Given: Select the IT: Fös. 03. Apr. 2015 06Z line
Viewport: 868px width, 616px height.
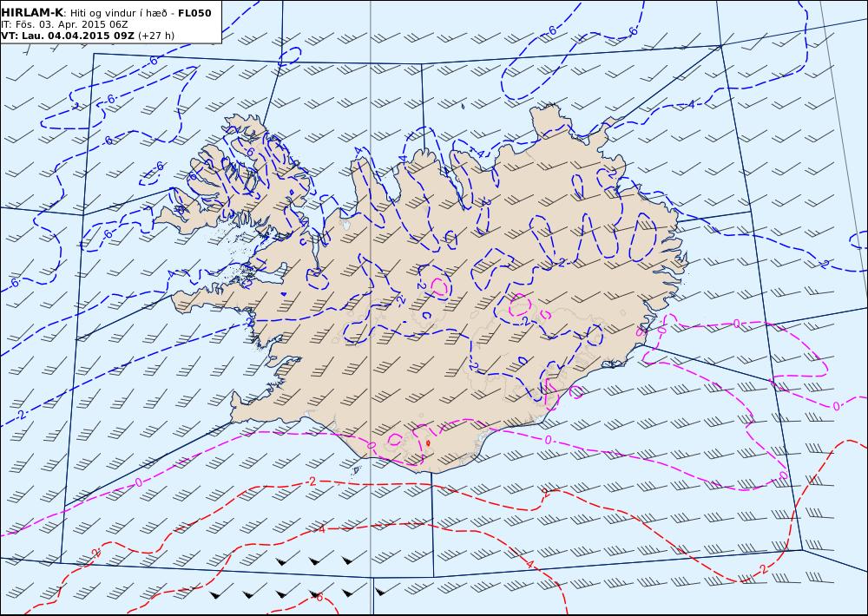Looking at the screenshot, I should click(x=64, y=24).
